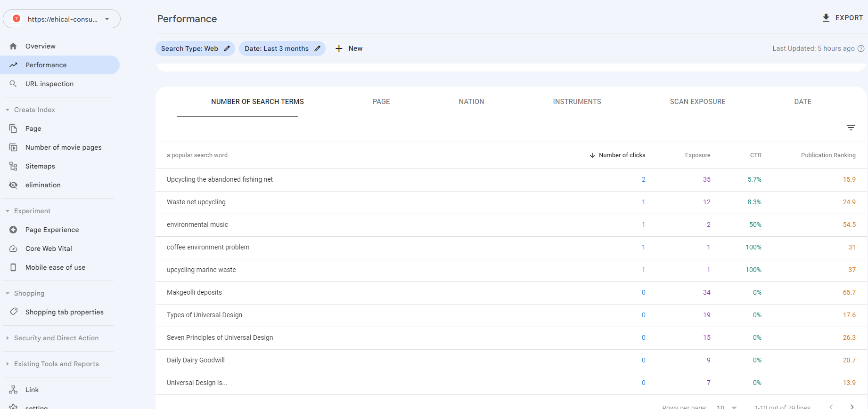Select row 'Upcycling the abandoned fishing net'
The height and width of the screenshot is (409, 868).
point(511,180)
